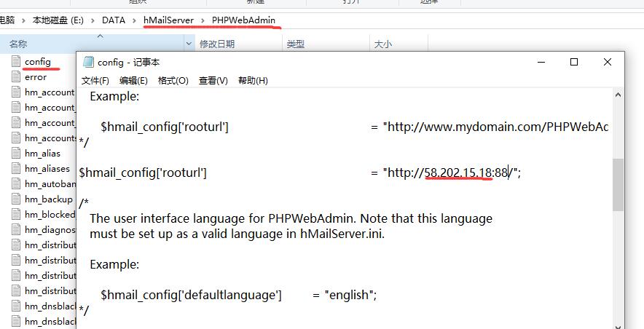Image resolution: width=644 pixels, height=329 pixels.
Task: Expand chevron after DATA breadcrumb
Action: coord(134,20)
